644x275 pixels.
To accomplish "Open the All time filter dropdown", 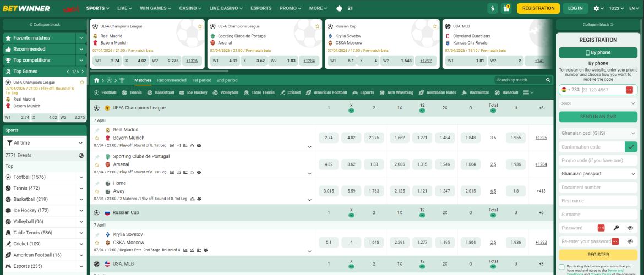I will tap(45, 143).
